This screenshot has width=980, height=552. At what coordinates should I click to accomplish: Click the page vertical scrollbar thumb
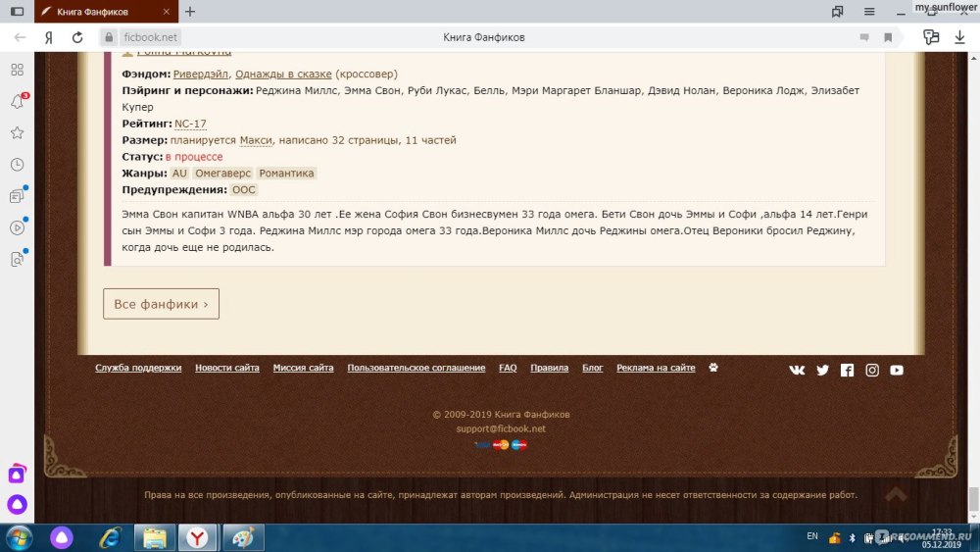coord(974,499)
